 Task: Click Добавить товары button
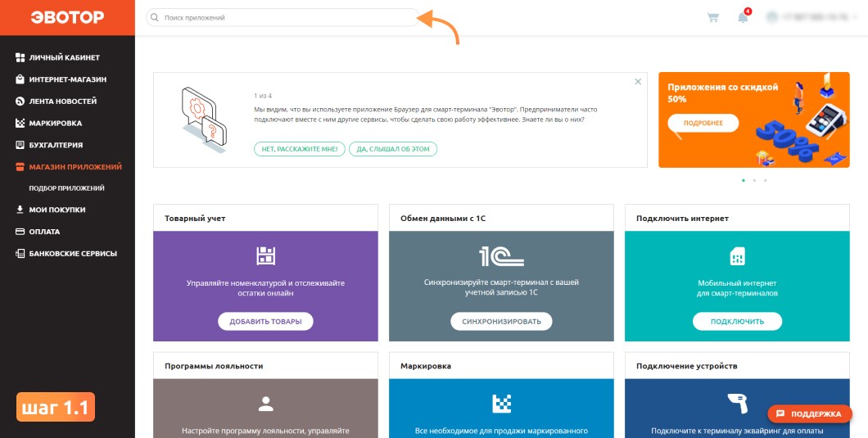coord(265,321)
